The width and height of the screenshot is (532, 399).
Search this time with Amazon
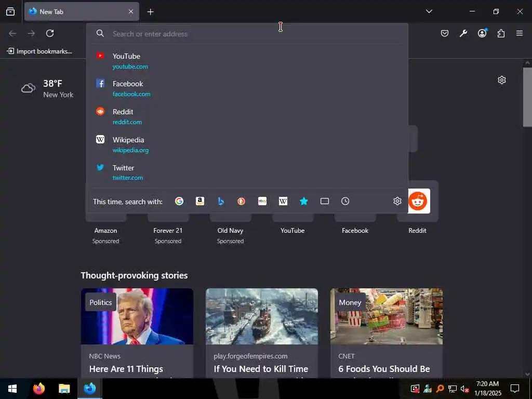pyautogui.click(x=200, y=201)
